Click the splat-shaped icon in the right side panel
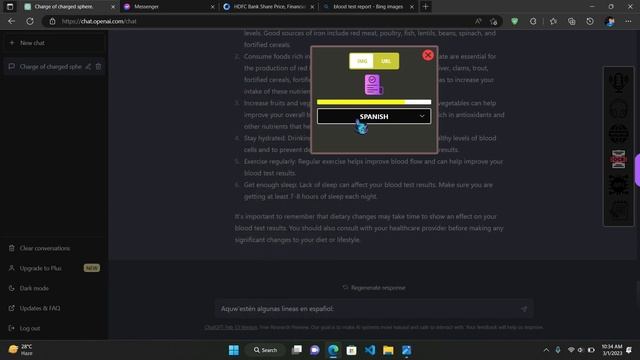This screenshot has height=360, width=640. click(618, 185)
